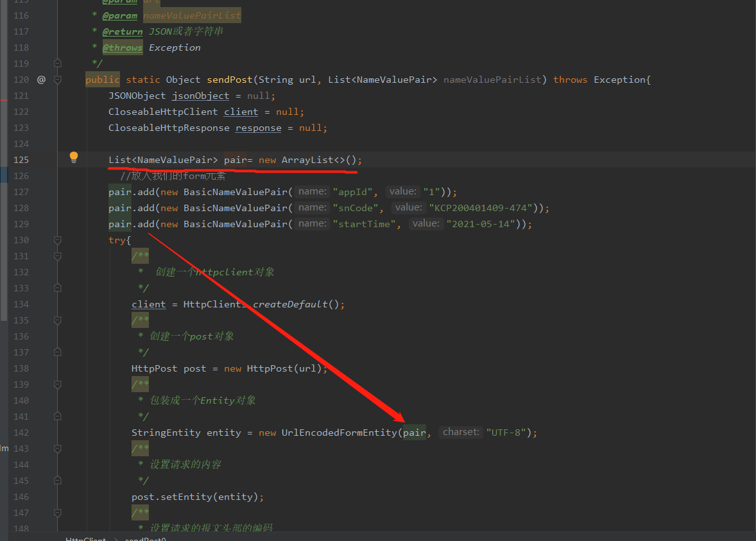Click the jsonObject variable on line 121

201,96
